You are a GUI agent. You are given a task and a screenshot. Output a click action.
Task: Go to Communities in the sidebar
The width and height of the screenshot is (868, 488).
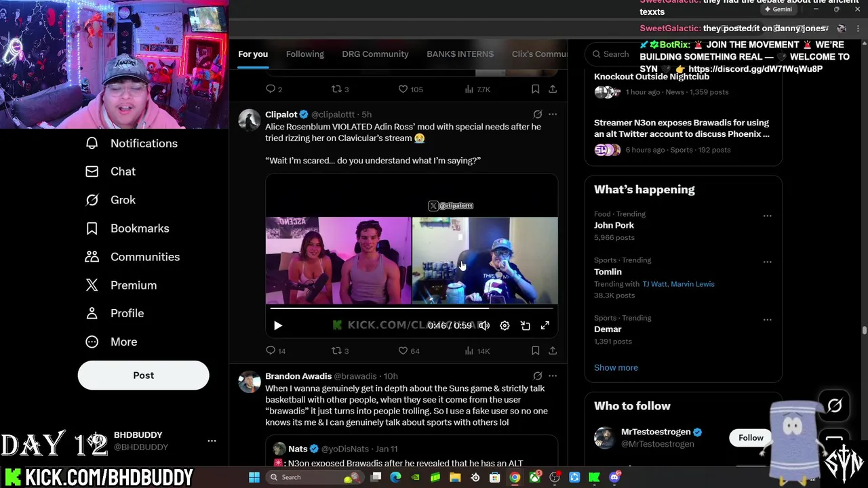click(x=132, y=257)
